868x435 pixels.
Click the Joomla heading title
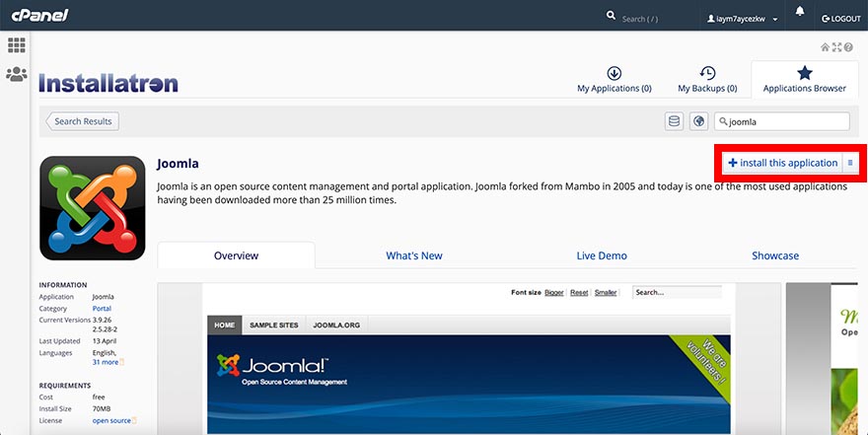[178, 164]
